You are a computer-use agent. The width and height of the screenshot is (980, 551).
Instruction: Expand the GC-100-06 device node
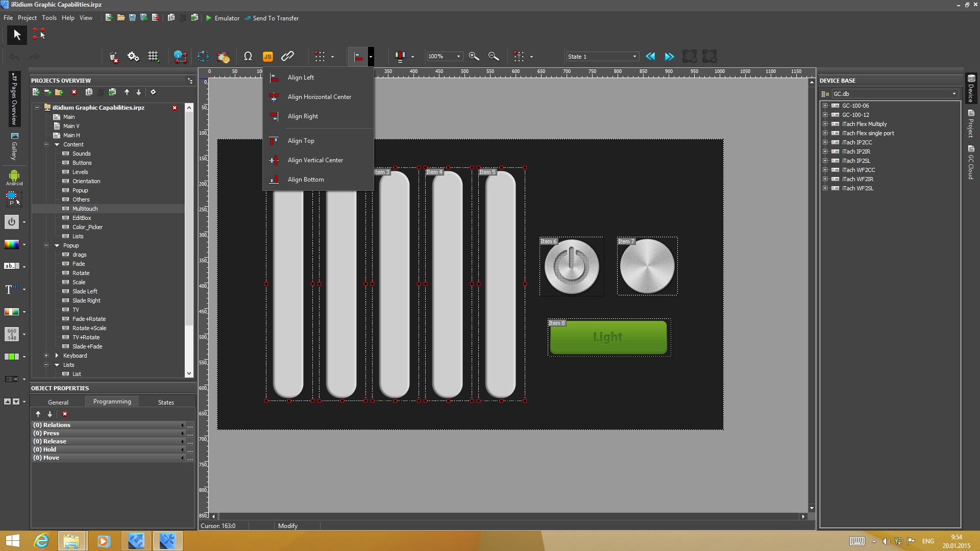coord(825,106)
